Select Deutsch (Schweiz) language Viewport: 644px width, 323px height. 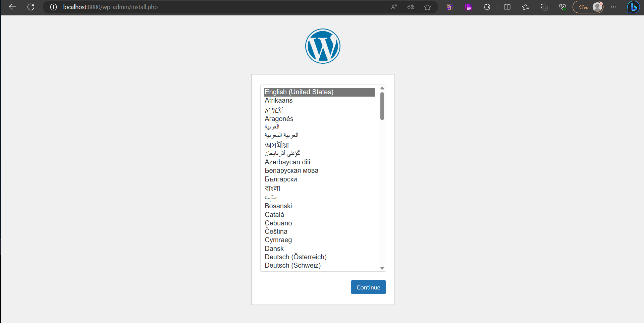[x=320, y=265]
